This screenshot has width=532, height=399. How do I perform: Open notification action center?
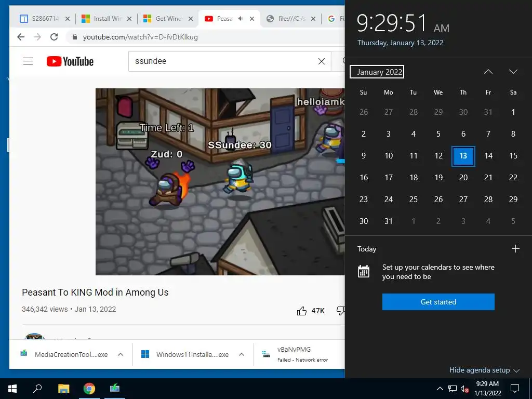pyautogui.click(x=515, y=389)
